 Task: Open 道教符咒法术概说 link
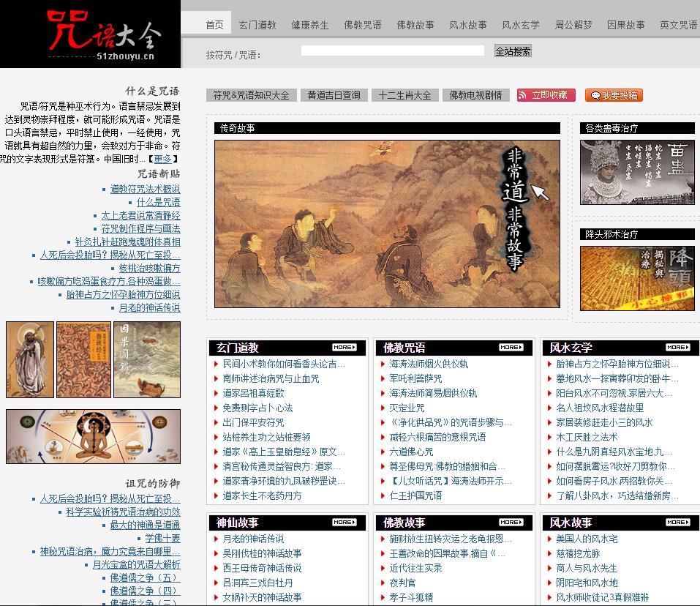click(x=145, y=189)
